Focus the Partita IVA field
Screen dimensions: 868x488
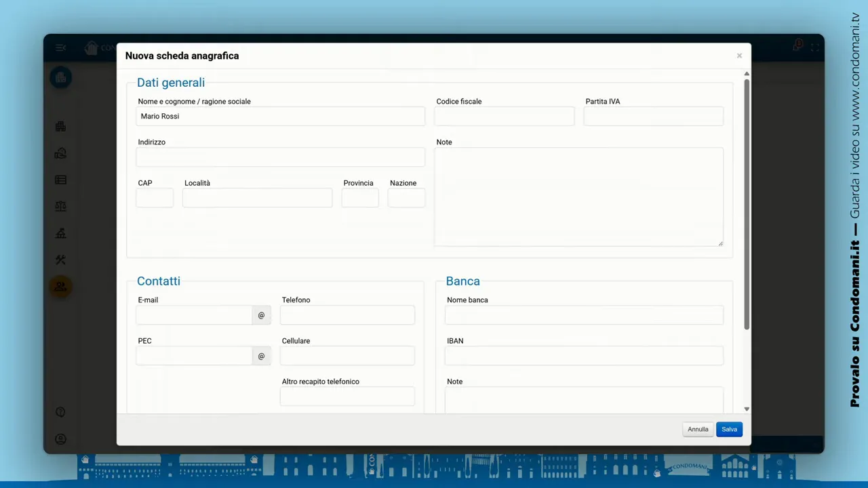(x=653, y=117)
